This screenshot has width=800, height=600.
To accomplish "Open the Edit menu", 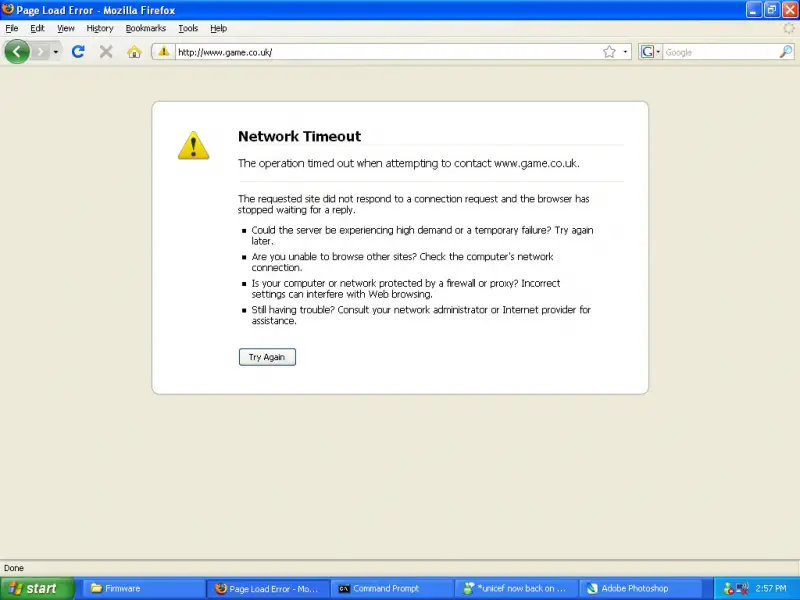I will [37, 28].
